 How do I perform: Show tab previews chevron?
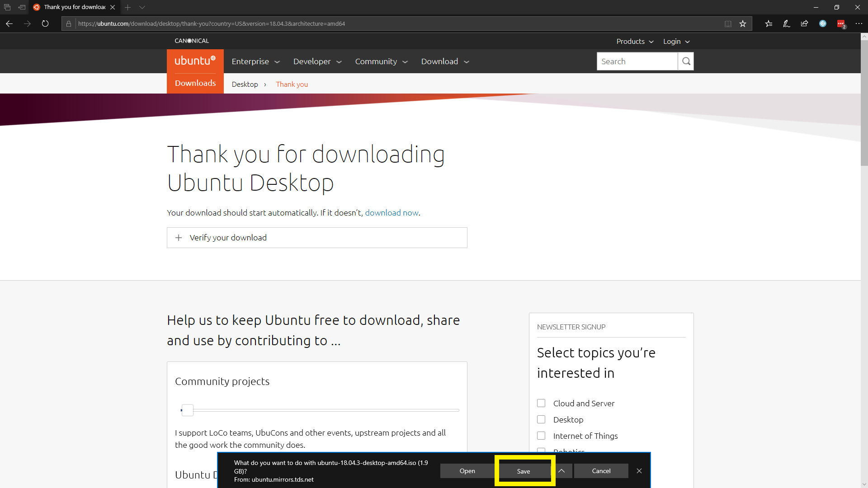142,7
